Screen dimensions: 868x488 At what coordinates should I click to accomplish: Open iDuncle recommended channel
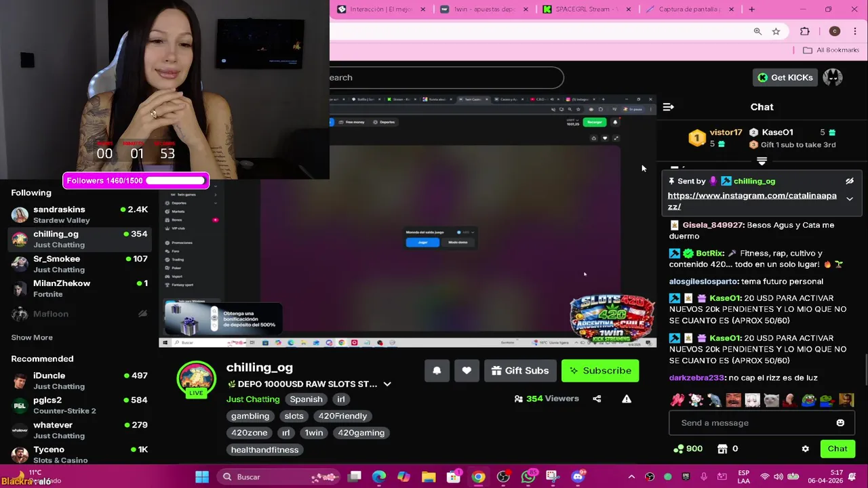81,381
